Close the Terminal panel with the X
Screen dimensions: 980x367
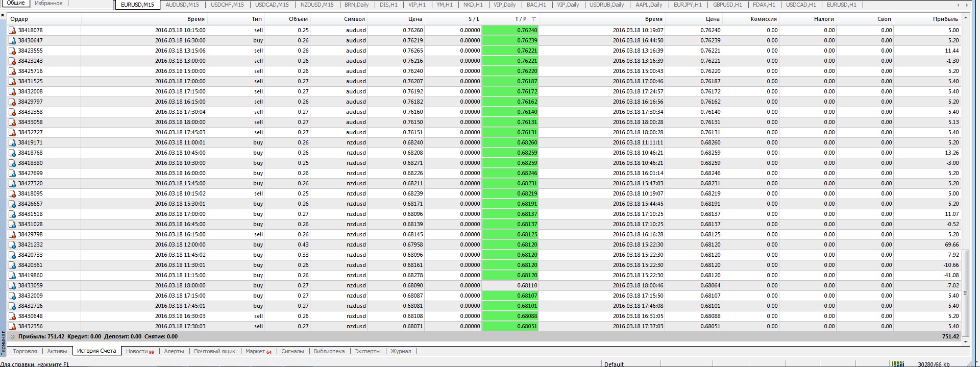point(3,15)
